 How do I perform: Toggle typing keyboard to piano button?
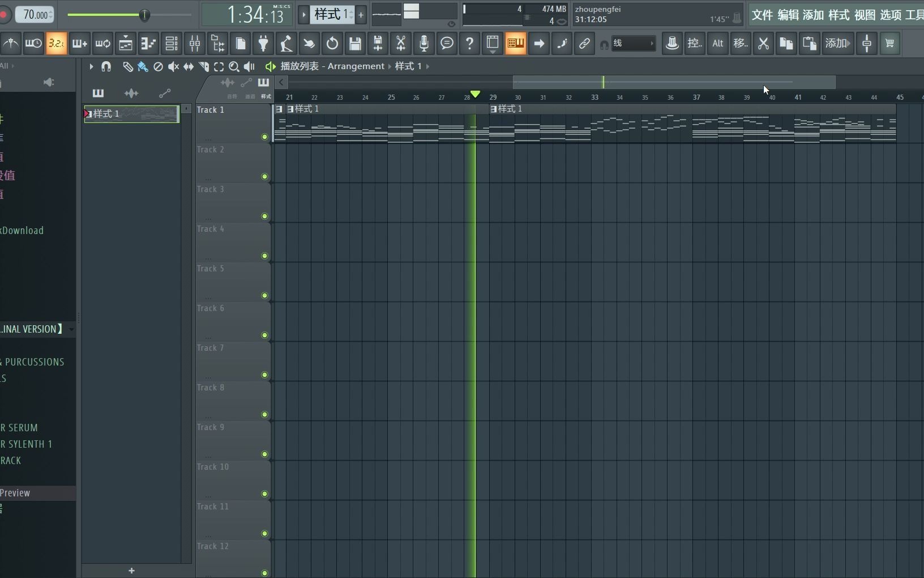[516, 43]
